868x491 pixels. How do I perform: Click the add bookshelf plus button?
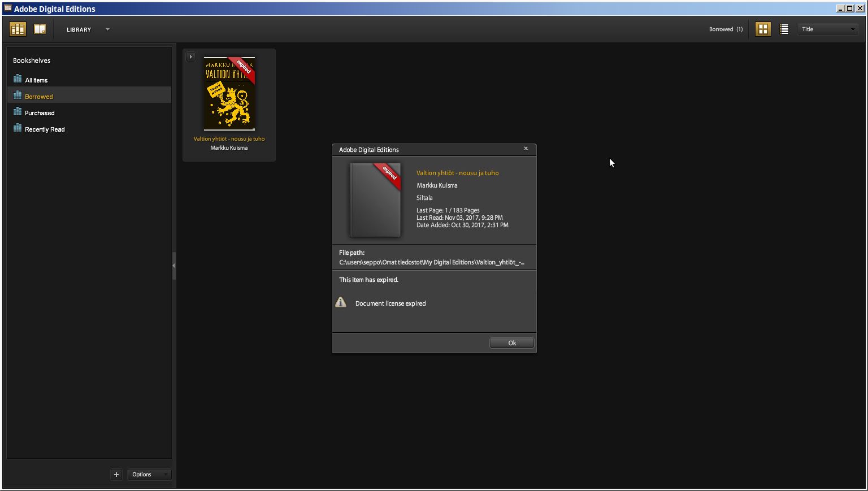pos(116,475)
